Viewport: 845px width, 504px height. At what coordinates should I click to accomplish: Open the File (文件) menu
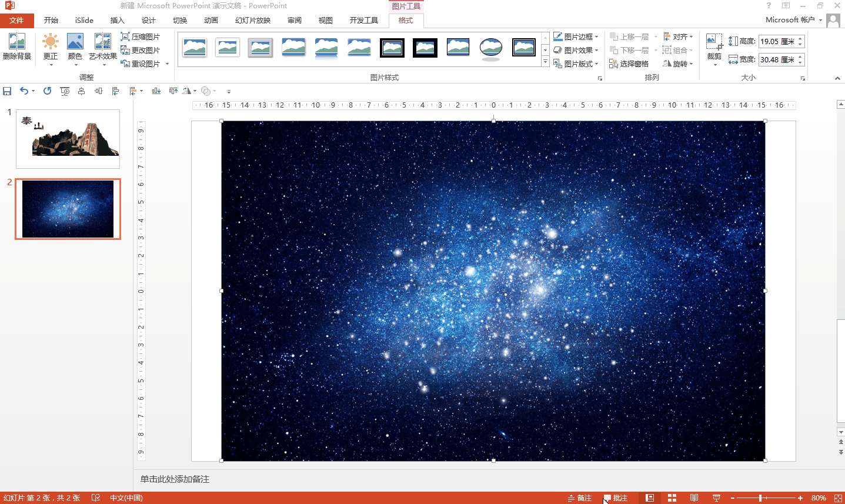[x=16, y=20]
